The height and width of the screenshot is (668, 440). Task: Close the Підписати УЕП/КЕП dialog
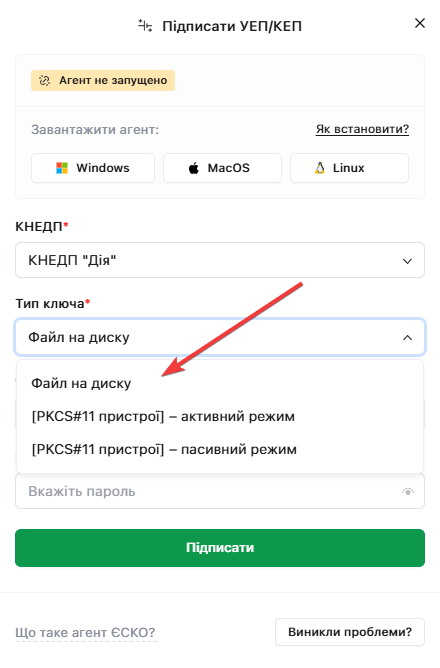(420, 23)
